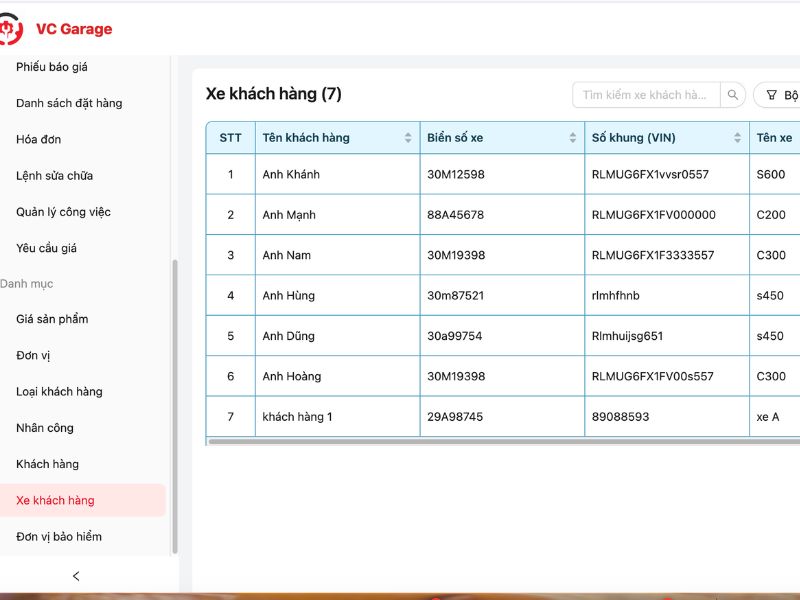This screenshot has height=600, width=800.
Task: Open Danh sách đặt hàng menu item
Action: coord(67,103)
